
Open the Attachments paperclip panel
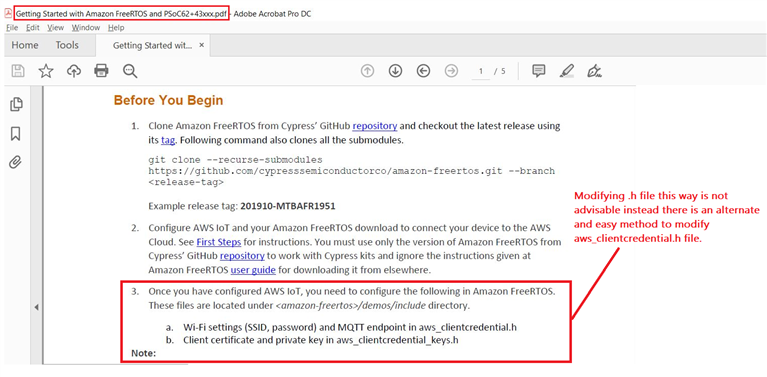pos(16,163)
